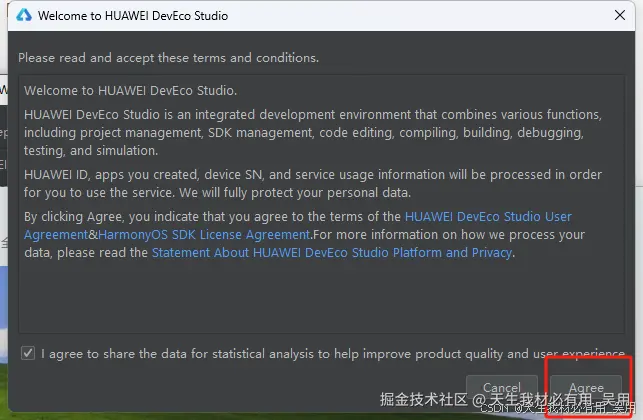The width and height of the screenshot is (643, 420).
Task: Uncheck the share data for statistical analysis checkbox
Action: click(x=28, y=353)
